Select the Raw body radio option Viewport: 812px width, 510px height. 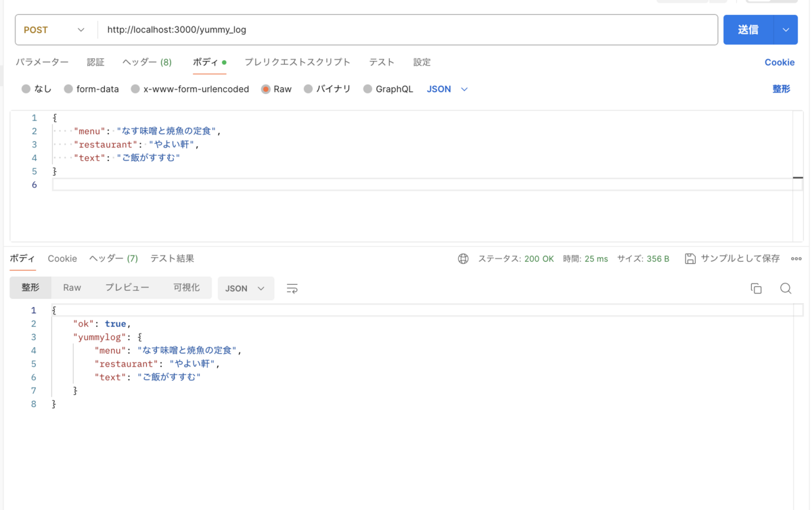click(x=266, y=89)
